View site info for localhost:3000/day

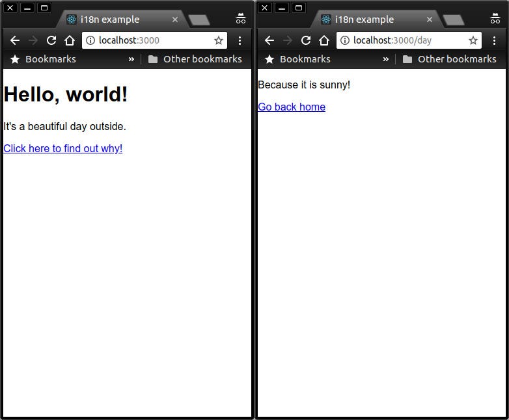click(x=345, y=40)
